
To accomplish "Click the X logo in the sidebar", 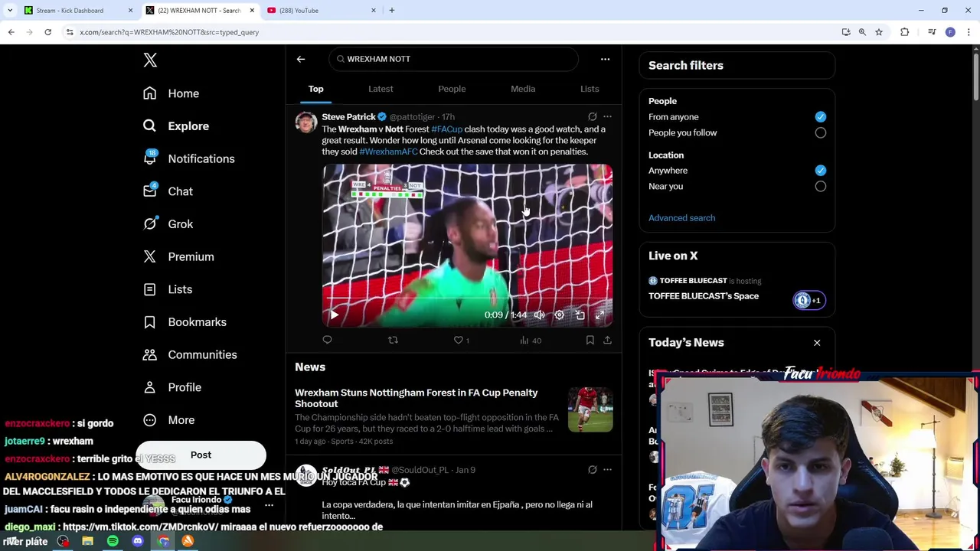I will pyautogui.click(x=150, y=60).
